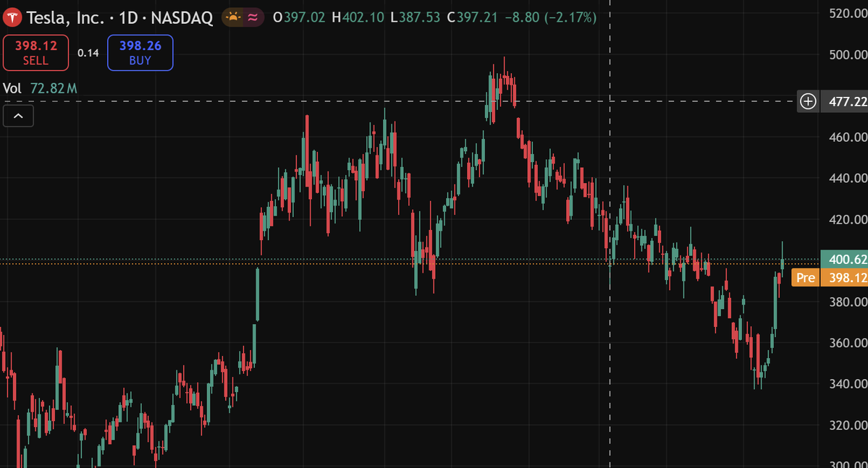This screenshot has width=868, height=468.
Task: Click the pre-market sun icon
Action: (x=233, y=16)
